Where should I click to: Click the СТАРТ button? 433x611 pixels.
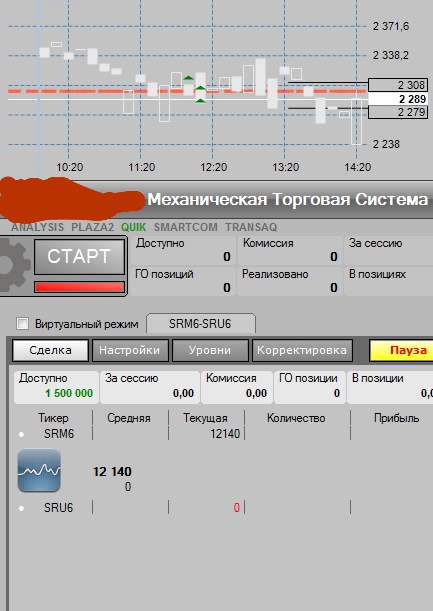80,257
